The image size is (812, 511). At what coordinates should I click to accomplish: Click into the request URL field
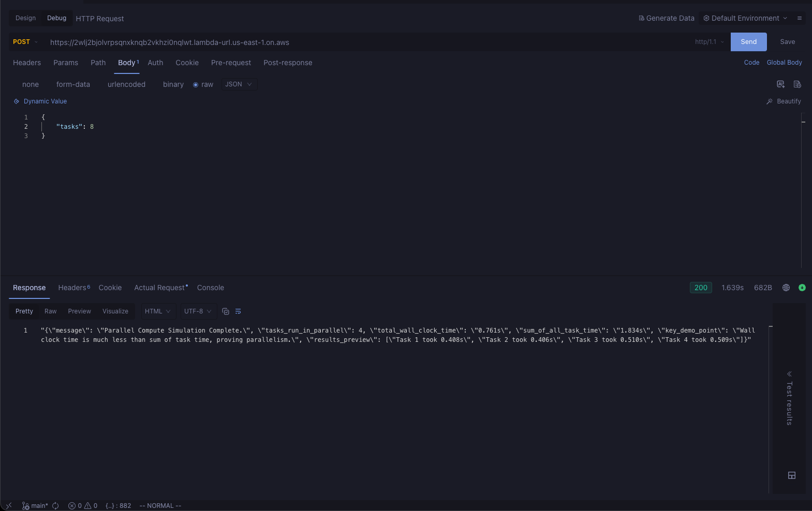367,42
